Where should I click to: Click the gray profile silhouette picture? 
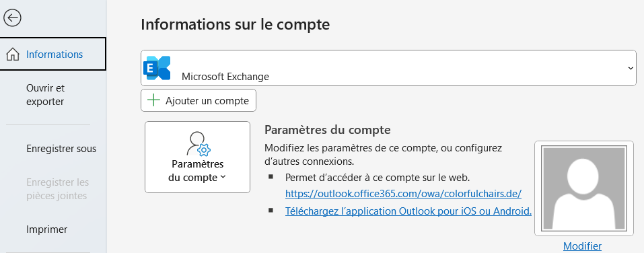pyautogui.click(x=583, y=188)
